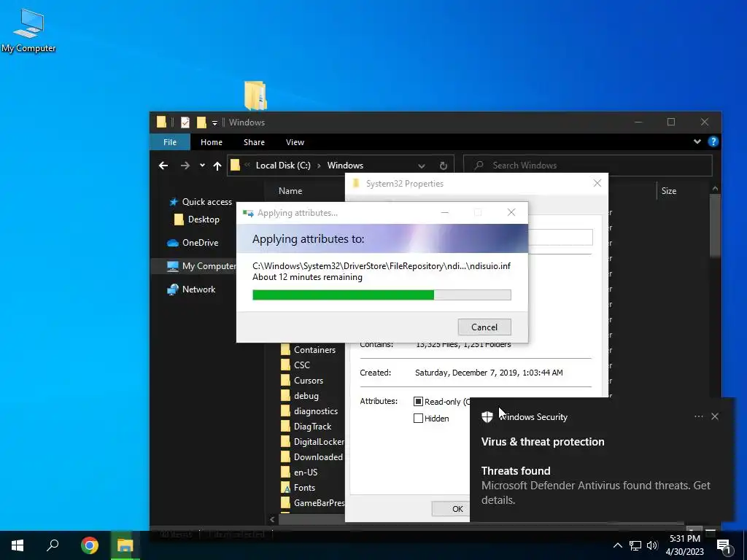This screenshot has height=560, width=747.
Task: Launch Google Chrome from taskbar
Action: pyautogui.click(x=89, y=545)
